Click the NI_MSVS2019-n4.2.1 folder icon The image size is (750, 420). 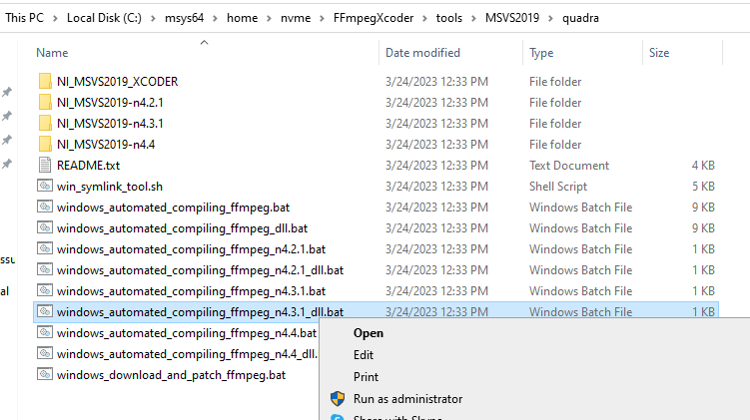click(x=45, y=102)
